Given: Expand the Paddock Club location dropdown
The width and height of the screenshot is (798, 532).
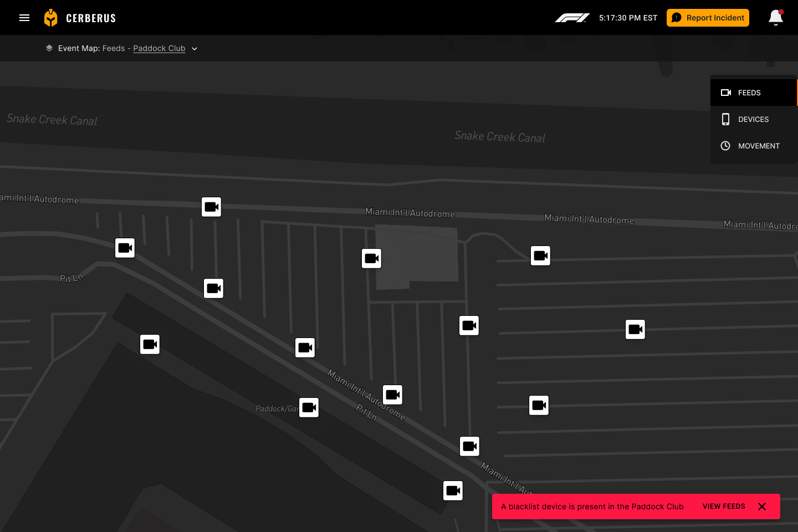Looking at the screenshot, I should 195,49.
